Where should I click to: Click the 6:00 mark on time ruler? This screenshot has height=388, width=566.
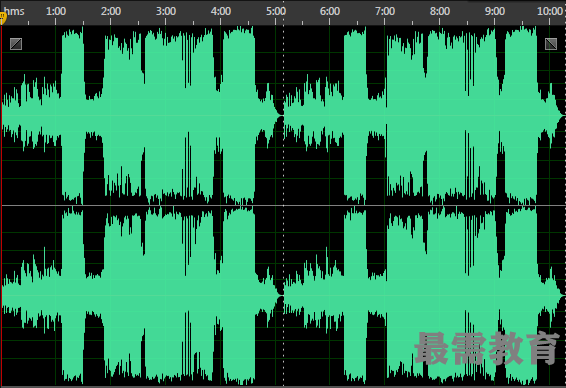[330, 11]
